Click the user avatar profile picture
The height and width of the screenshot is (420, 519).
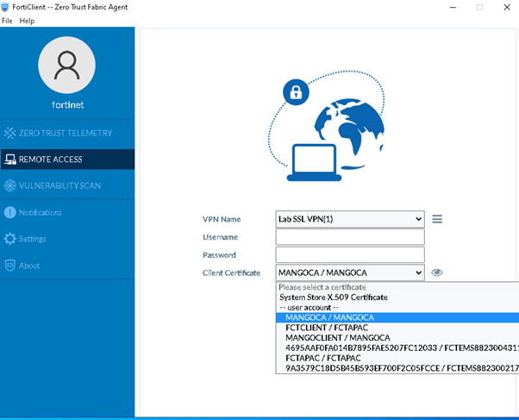point(67,65)
